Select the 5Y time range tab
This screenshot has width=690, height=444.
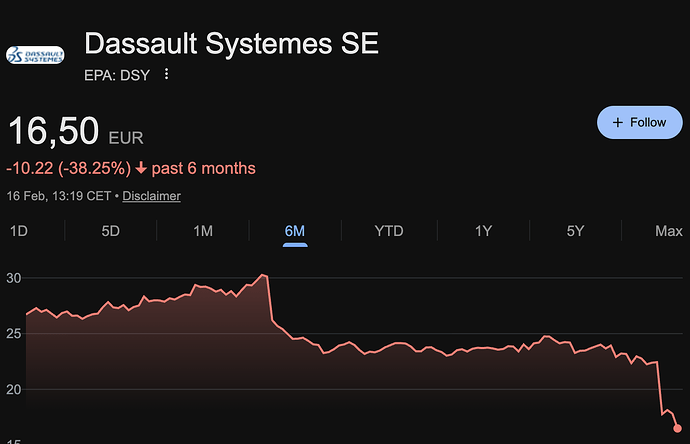pyautogui.click(x=575, y=231)
